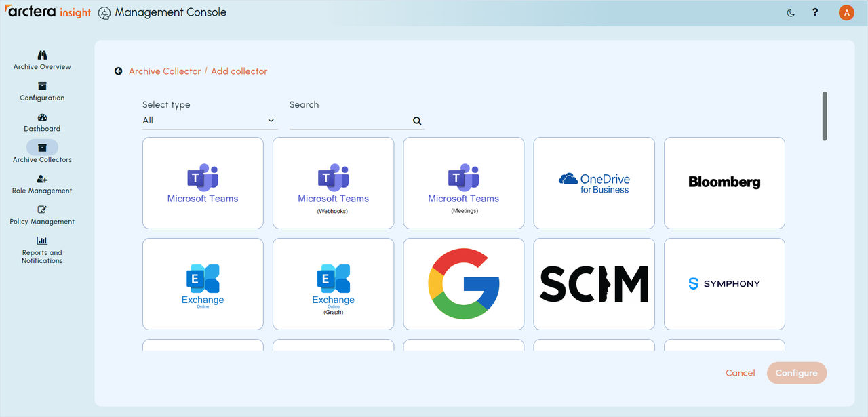The height and width of the screenshot is (417, 868).
Task: Select the Microsoft Teams collector card
Action: [x=203, y=183]
